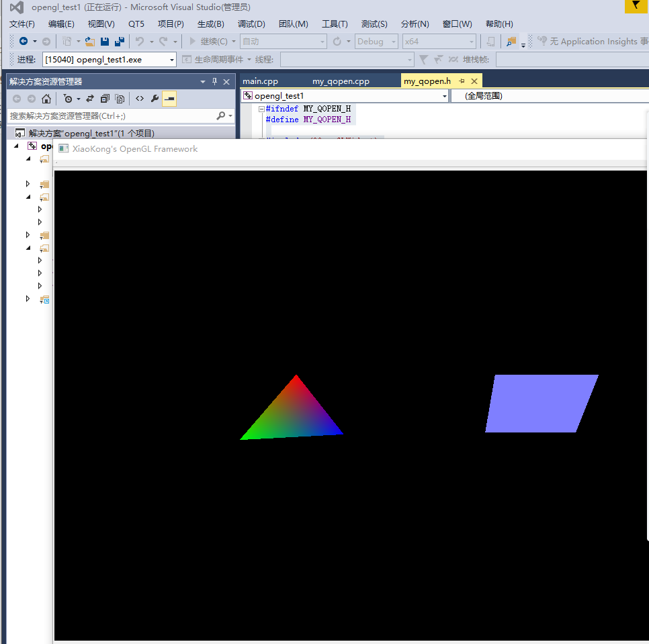Collapse all nodes in Solution Explorer
The height and width of the screenshot is (644, 649).
105,99
